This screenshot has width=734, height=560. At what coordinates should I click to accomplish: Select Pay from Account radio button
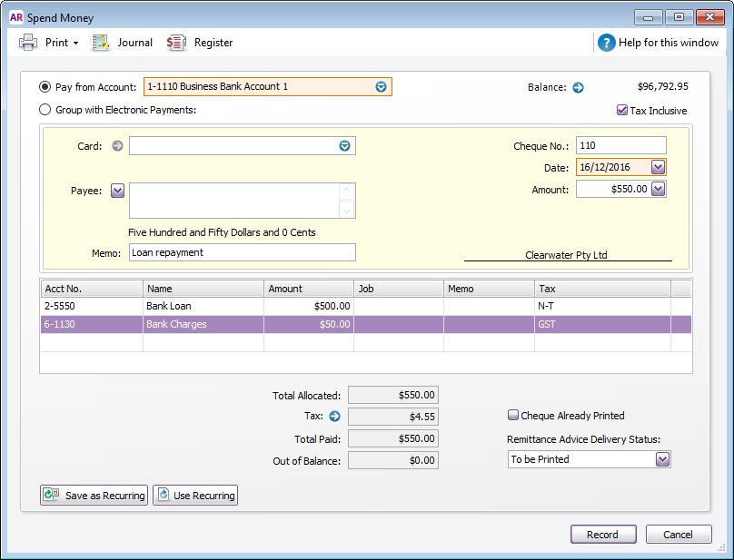(45, 87)
